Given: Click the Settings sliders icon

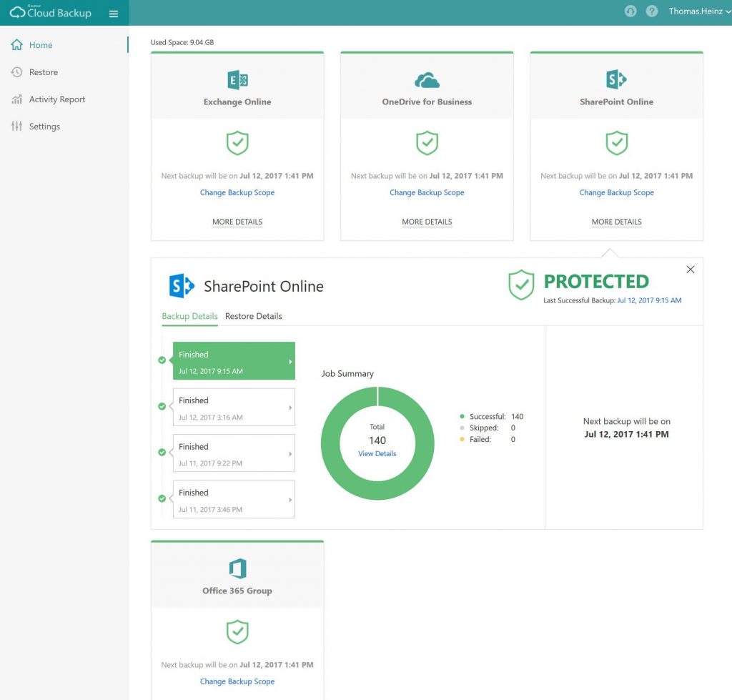Looking at the screenshot, I should [17, 126].
